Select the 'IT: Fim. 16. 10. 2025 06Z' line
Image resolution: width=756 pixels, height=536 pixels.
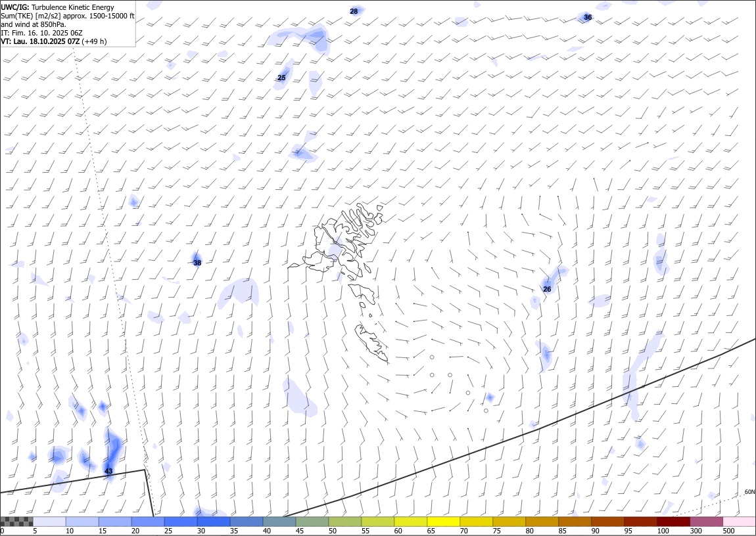coord(41,33)
